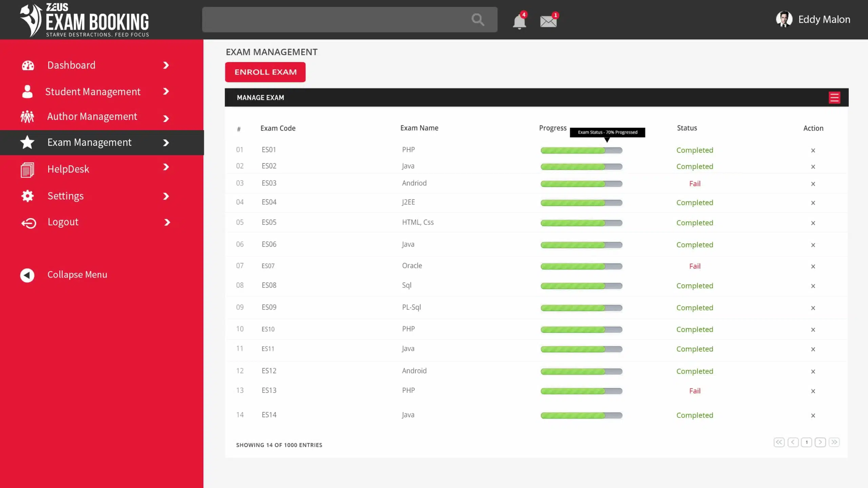The height and width of the screenshot is (488, 868).
Task: Remove exam ES03 using its X action
Action: coord(813,184)
